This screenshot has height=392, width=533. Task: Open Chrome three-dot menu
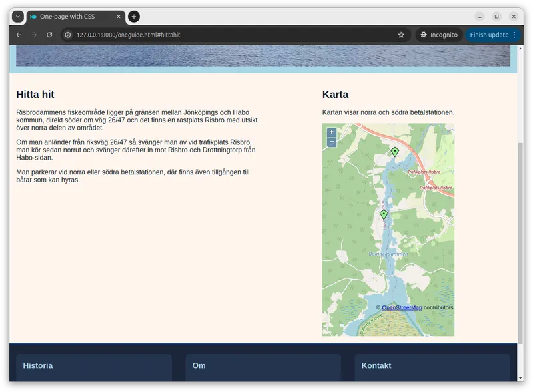click(x=516, y=35)
